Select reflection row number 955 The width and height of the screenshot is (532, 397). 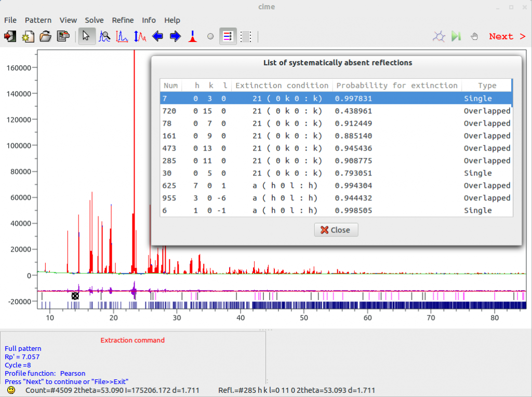(336, 198)
